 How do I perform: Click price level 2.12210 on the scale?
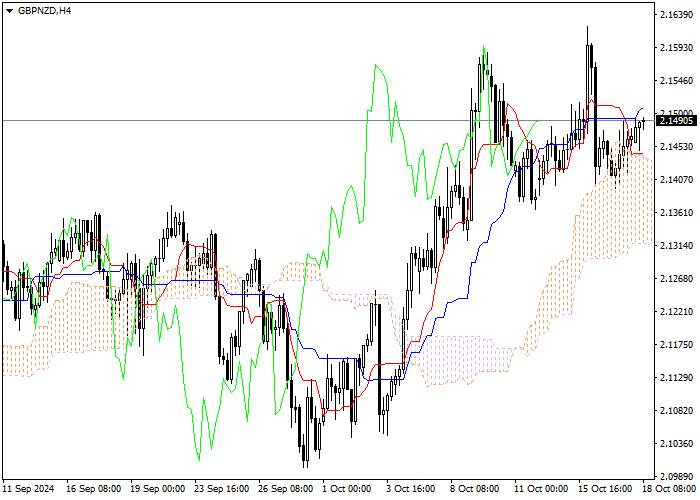click(676, 312)
